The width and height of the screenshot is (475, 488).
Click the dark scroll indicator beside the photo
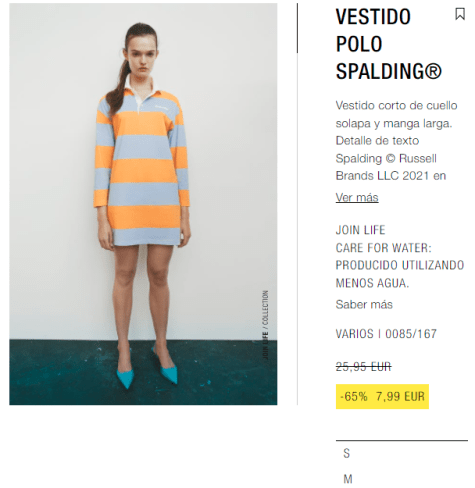(x=297, y=28)
